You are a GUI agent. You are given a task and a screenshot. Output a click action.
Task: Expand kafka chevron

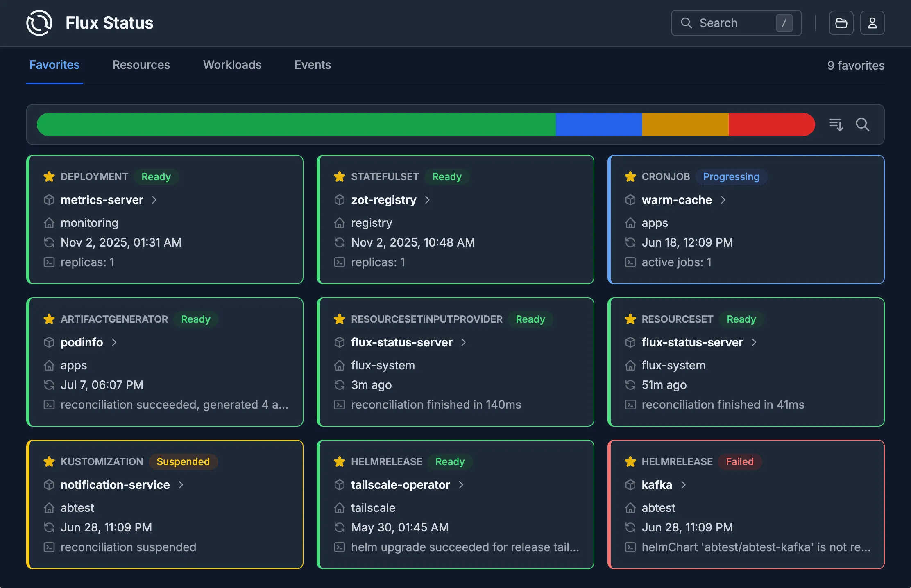pos(683,485)
